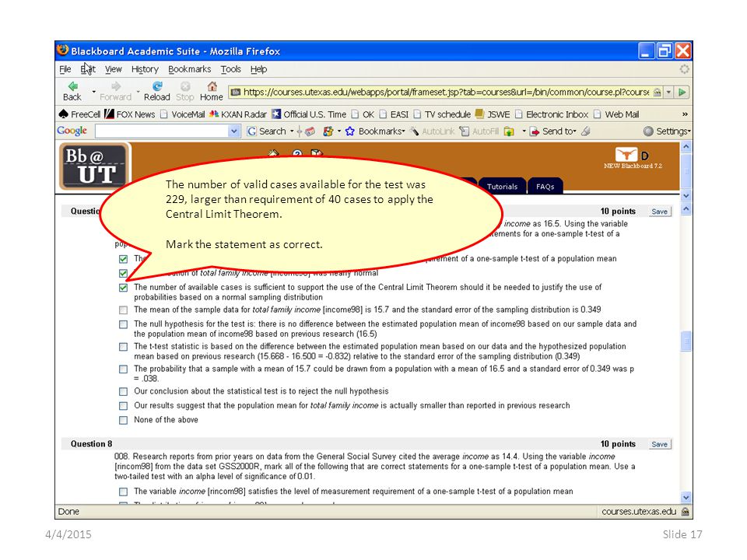Click inside the Google search input field
Image resolution: width=747 pixels, height=560 pixels.
[x=162, y=131]
